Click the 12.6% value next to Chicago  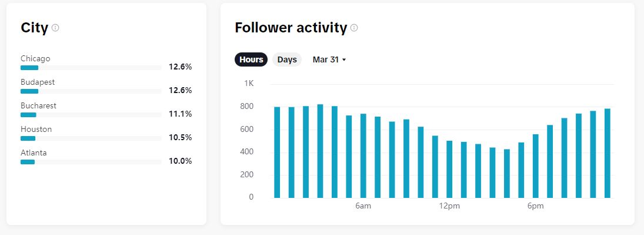(x=181, y=67)
